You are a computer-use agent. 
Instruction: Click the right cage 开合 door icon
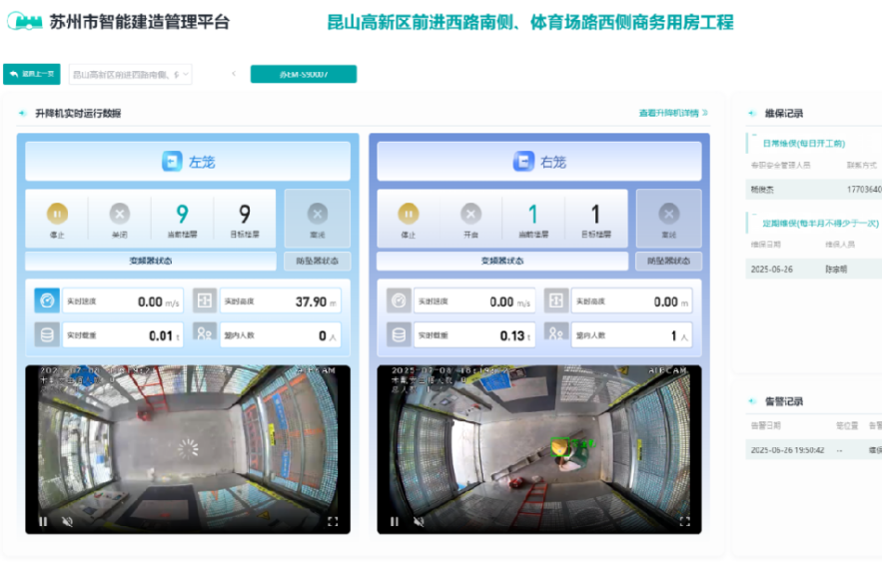click(x=470, y=214)
